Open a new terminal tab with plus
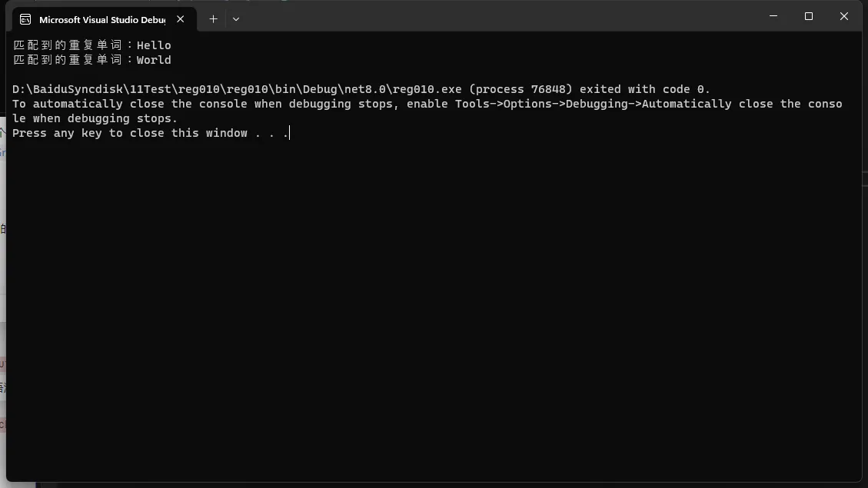The width and height of the screenshot is (868, 488). point(213,18)
